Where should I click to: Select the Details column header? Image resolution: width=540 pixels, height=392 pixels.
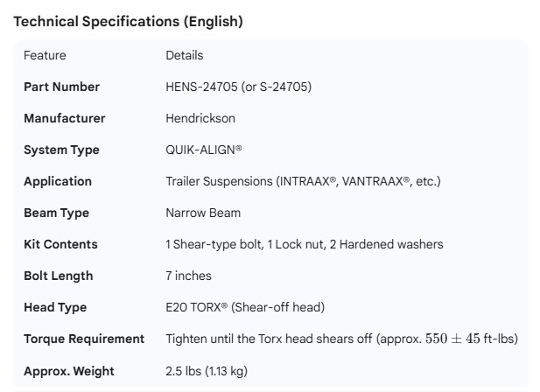[x=184, y=55]
